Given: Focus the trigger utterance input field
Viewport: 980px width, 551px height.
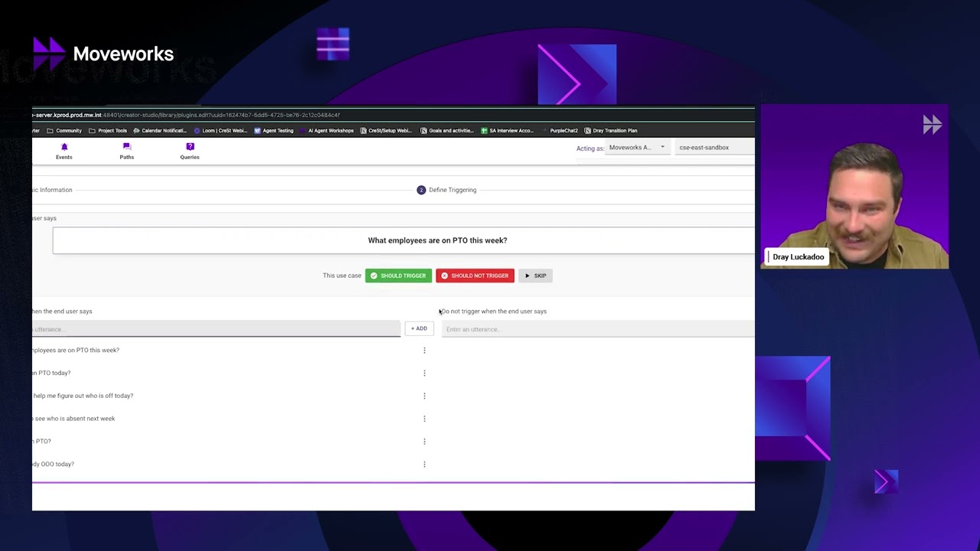Looking at the screenshot, I should pyautogui.click(x=216, y=329).
